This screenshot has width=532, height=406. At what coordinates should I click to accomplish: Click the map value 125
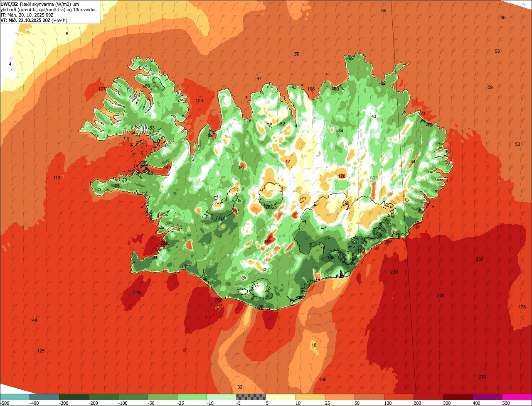pyautogui.click(x=41, y=351)
